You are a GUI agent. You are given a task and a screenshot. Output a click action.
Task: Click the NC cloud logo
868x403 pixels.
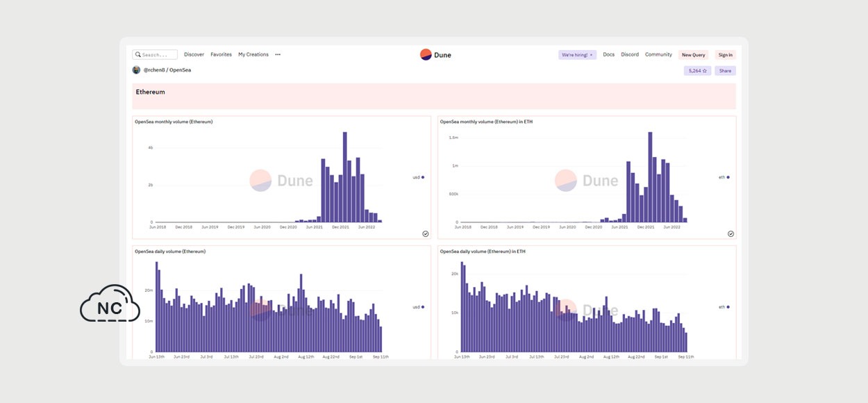[110, 304]
